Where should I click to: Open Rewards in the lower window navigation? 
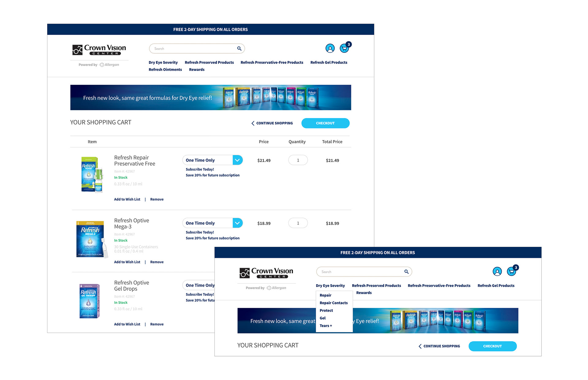[x=364, y=293]
